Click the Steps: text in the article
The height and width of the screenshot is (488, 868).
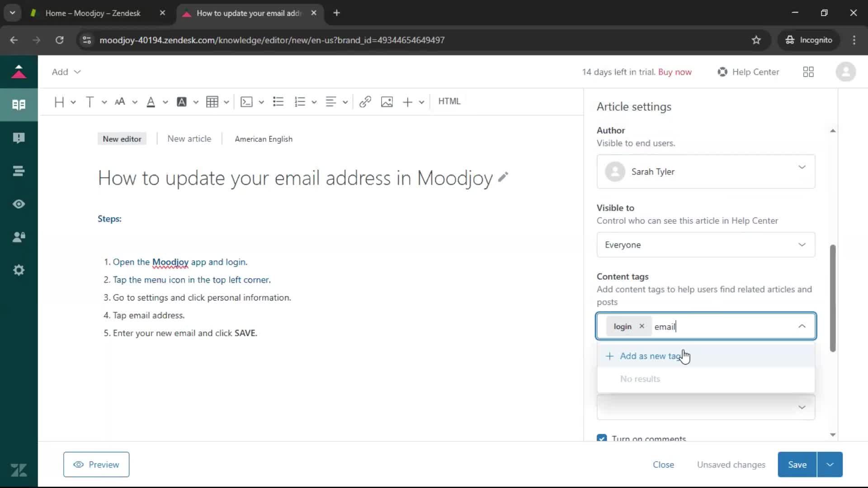pos(109,219)
